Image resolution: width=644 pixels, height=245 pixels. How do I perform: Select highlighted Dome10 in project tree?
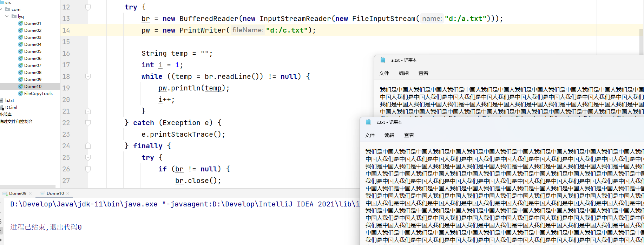(x=33, y=87)
